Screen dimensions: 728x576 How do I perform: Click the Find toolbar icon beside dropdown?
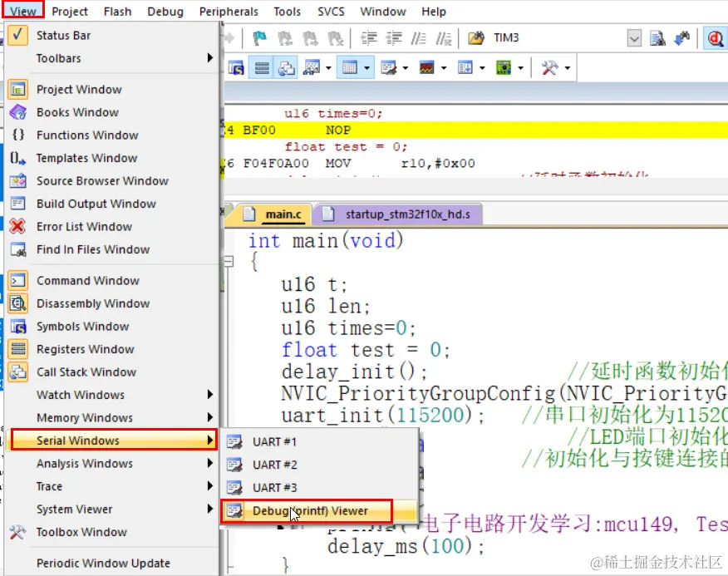point(657,38)
